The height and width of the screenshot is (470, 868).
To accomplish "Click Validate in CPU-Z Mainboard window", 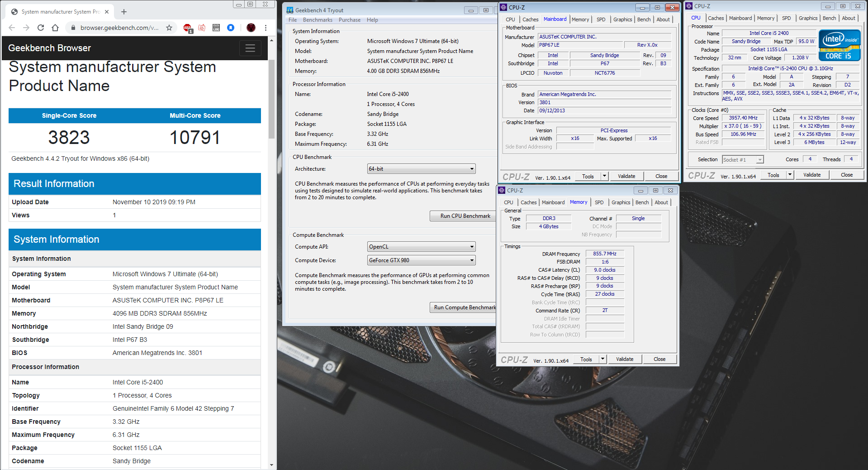I will (626, 176).
